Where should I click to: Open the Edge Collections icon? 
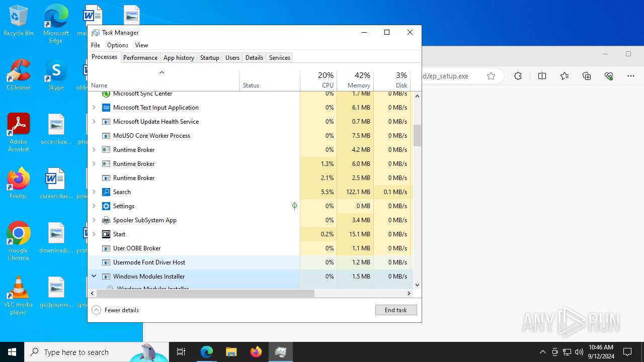pyautogui.click(x=587, y=76)
